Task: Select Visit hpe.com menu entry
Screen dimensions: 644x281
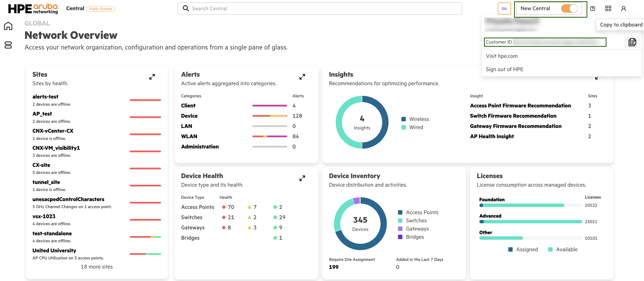Action: 502,56
